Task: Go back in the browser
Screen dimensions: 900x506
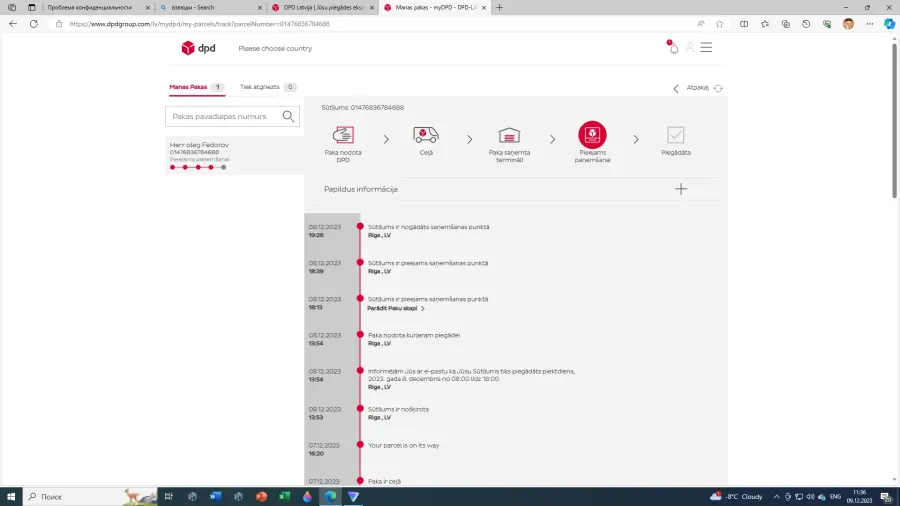Action: tap(13, 24)
